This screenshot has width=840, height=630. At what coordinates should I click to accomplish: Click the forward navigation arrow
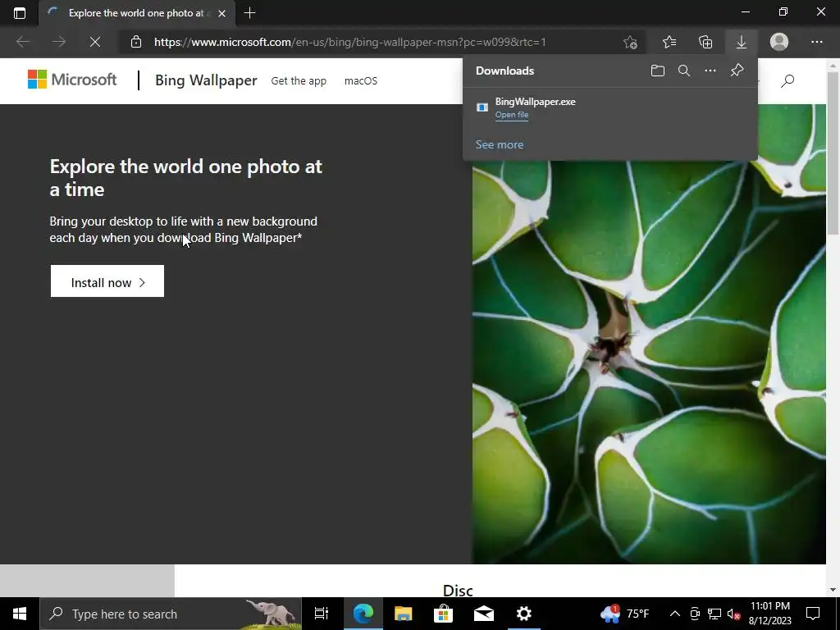tap(59, 42)
